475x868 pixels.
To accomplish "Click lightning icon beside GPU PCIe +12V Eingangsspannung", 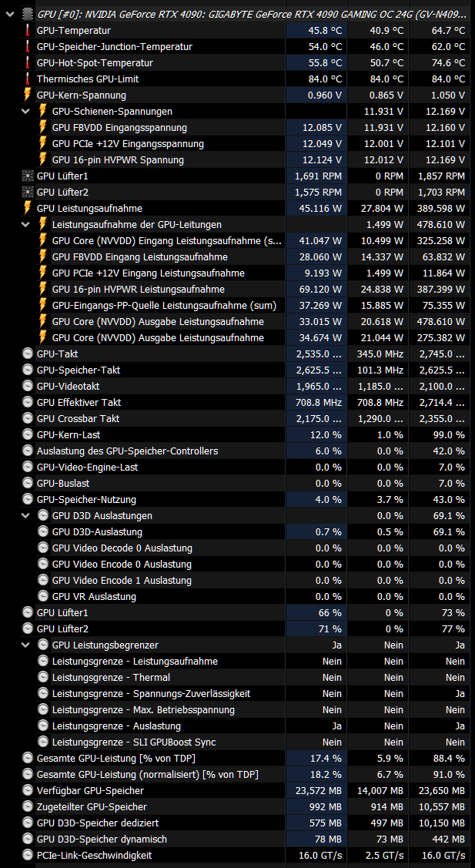I will (x=42, y=144).
